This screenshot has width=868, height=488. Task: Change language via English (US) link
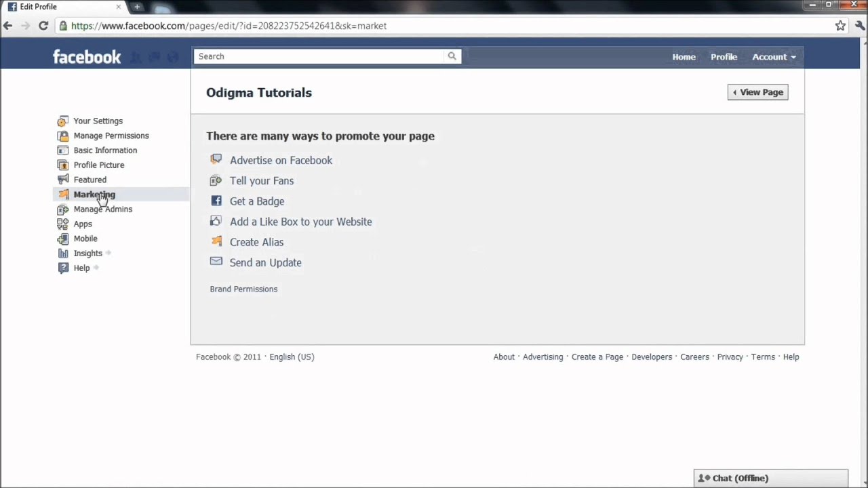click(x=292, y=357)
